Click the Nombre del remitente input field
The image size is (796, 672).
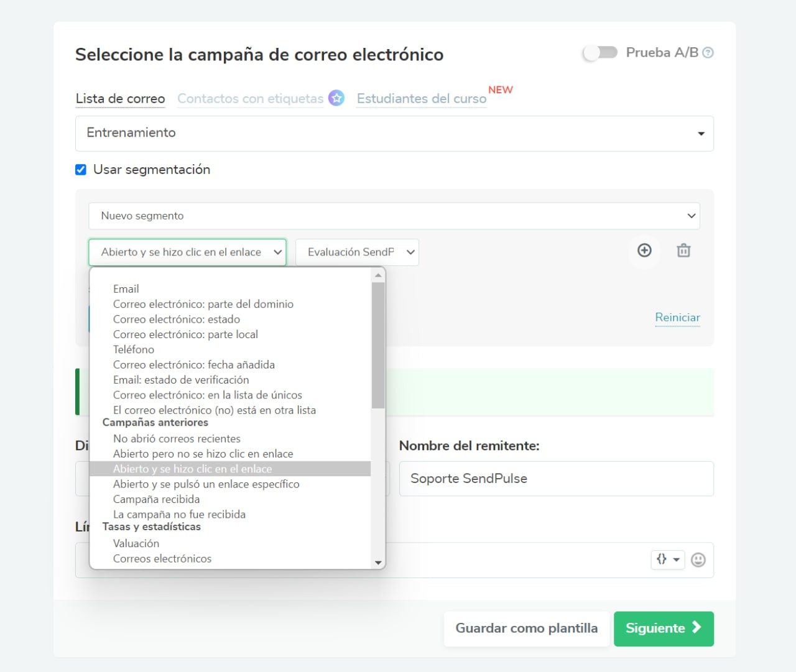[556, 479]
